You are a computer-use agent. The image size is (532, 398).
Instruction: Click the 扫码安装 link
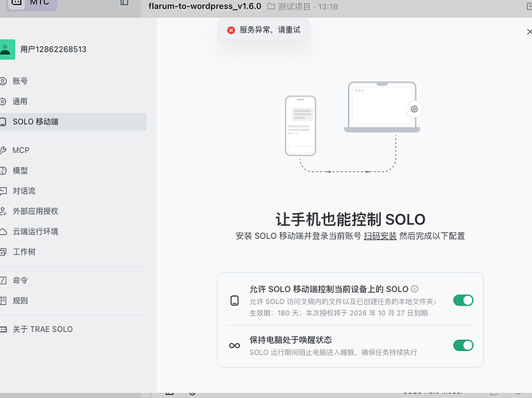pyautogui.click(x=380, y=236)
